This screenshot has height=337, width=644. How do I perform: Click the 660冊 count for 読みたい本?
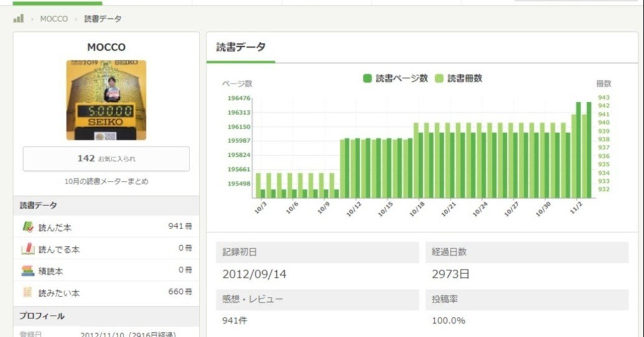click(x=180, y=292)
